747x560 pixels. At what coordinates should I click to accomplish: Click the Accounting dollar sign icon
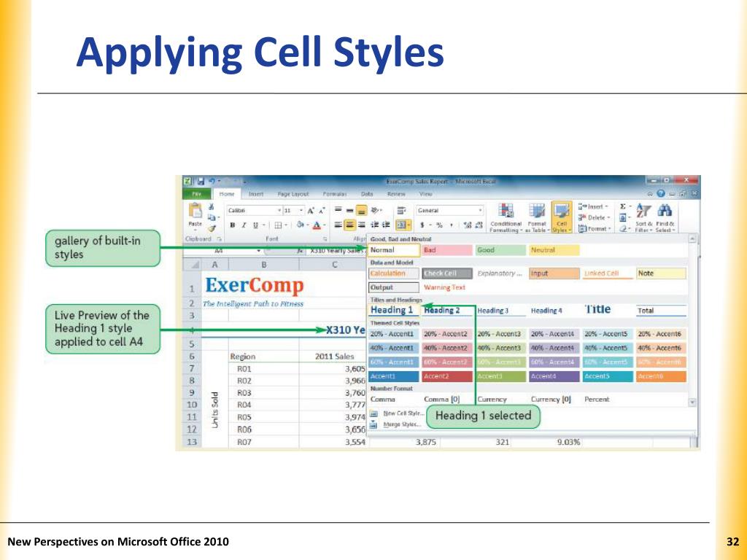422,225
